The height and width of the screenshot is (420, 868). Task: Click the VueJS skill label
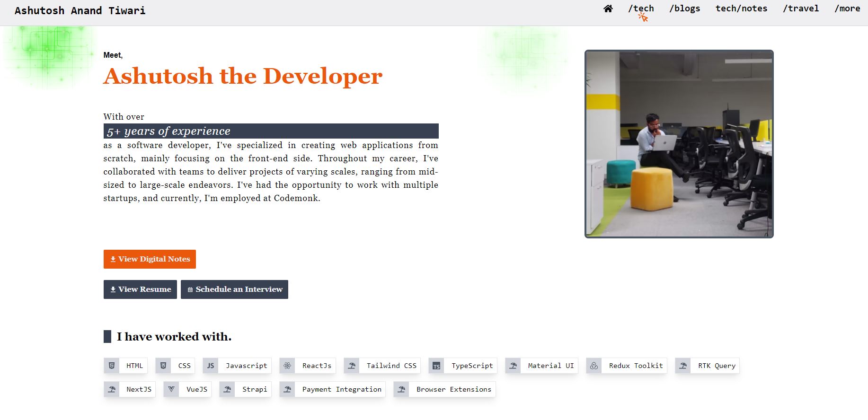196,389
